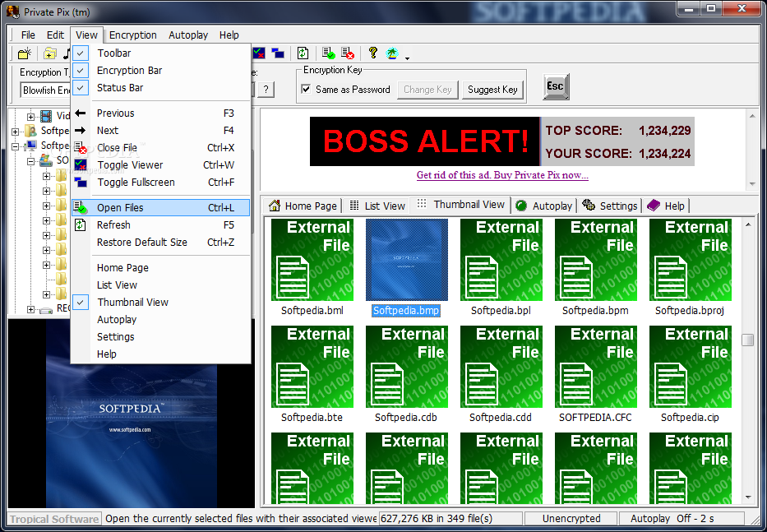Click Unencrypted in the status bar

571,518
